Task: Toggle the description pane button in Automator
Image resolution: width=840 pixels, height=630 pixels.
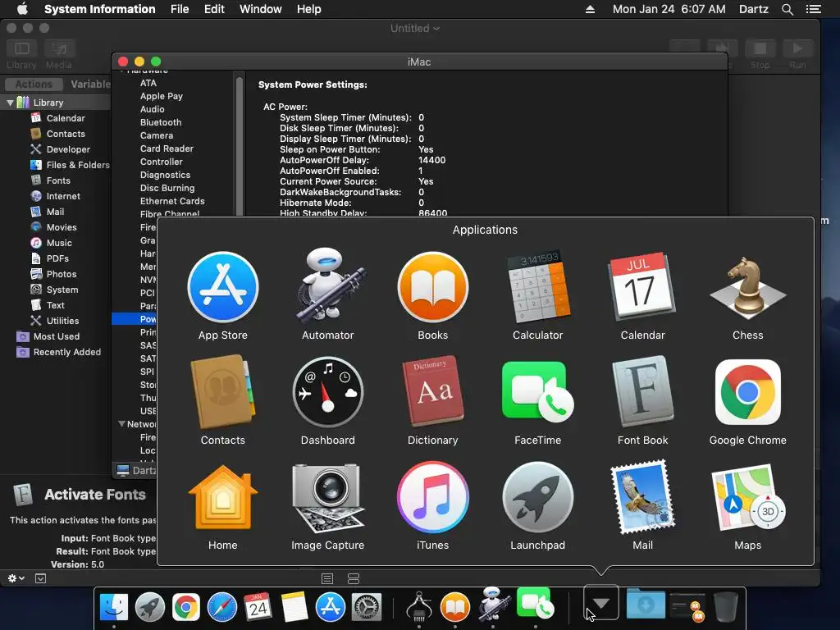Action: point(40,578)
